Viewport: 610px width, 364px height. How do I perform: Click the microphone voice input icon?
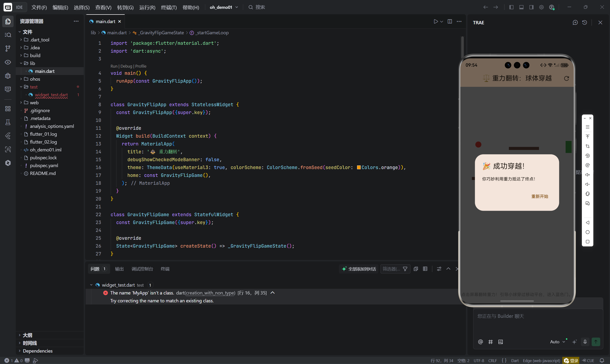[x=585, y=342]
